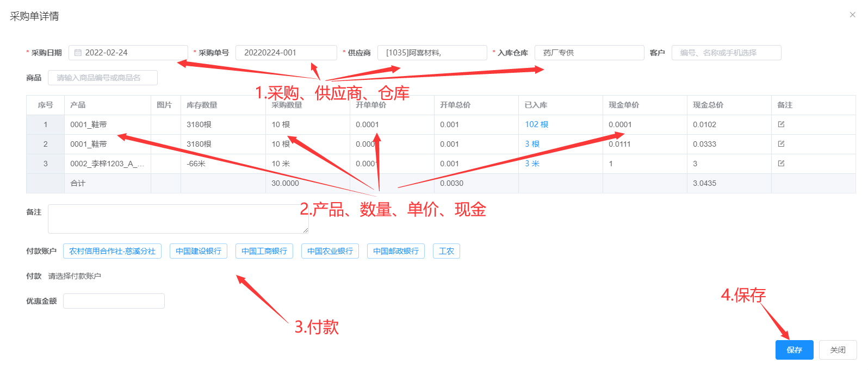Click the calendar icon in 采购日期 field

point(78,53)
